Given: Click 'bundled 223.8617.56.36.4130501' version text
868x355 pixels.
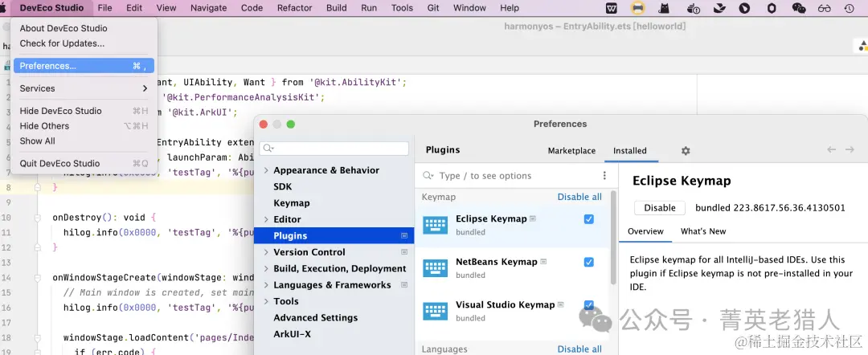Looking at the screenshot, I should pos(770,208).
